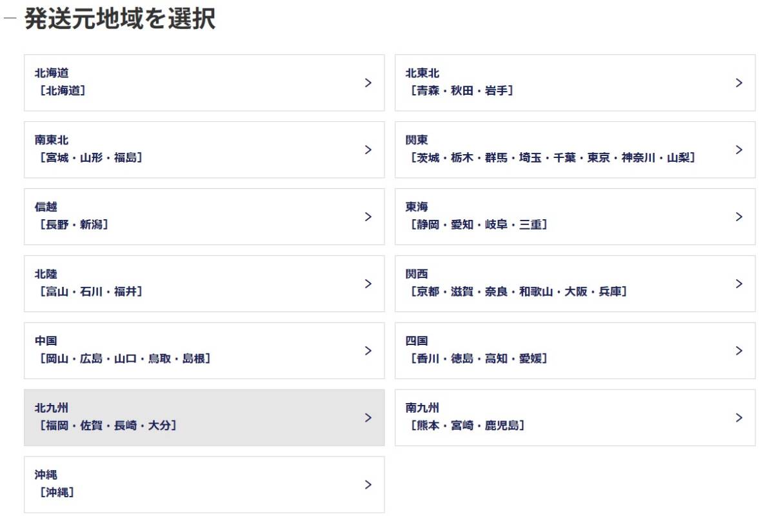
Task: Click the arrow icon on 沖縄 row
Action: pos(368,484)
